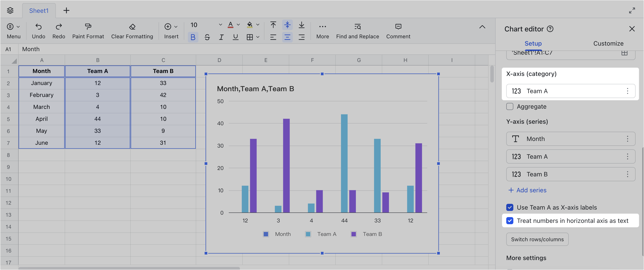The width and height of the screenshot is (644, 270).
Task: Apply underline formatting
Action: click(235, 37)
